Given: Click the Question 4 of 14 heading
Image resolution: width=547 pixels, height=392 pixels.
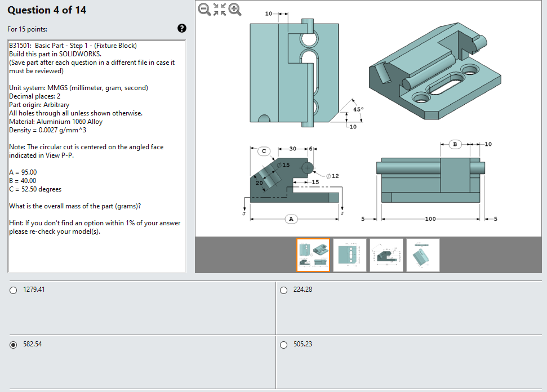Looking at the screenshot, I should click(x=46, y=10).
